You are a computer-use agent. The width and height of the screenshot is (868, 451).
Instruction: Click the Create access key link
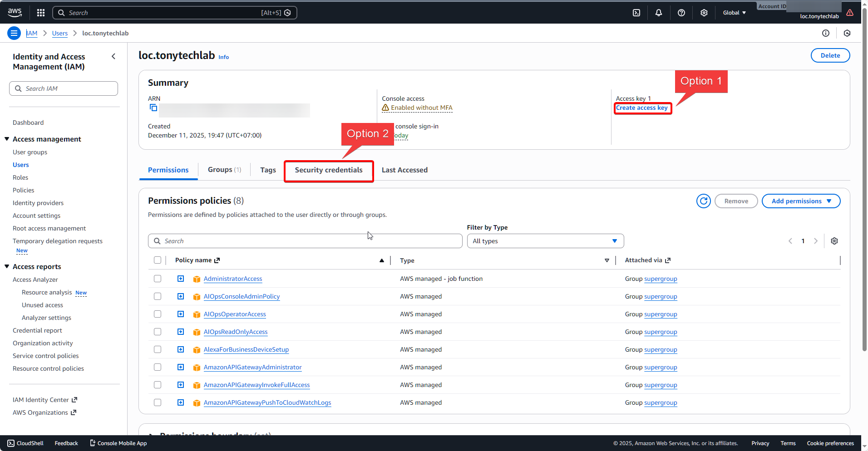pyautogui.click(x=641, y=108)
